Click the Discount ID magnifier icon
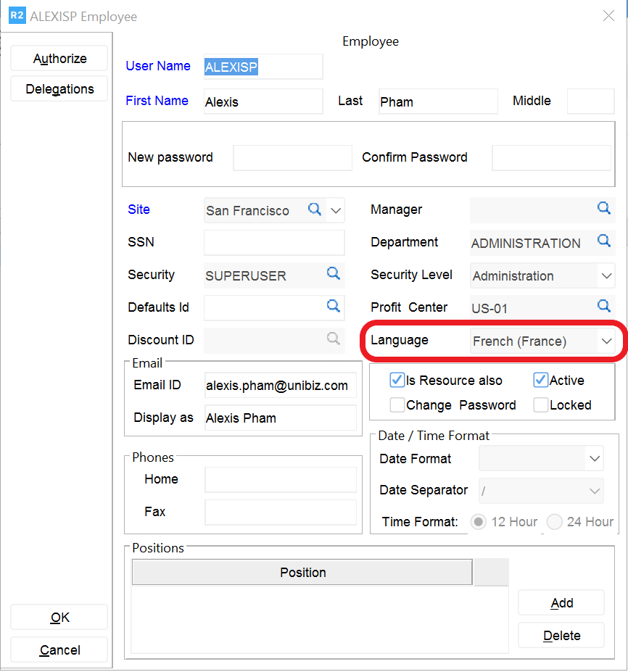Image resolution: width=628 pixels, height=672 pixels. point(333,339)
